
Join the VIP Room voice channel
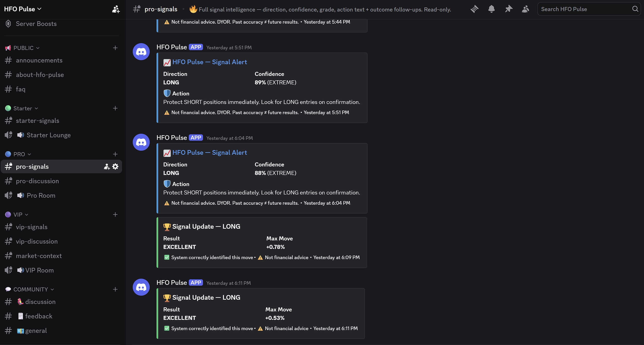coord(61,270)
